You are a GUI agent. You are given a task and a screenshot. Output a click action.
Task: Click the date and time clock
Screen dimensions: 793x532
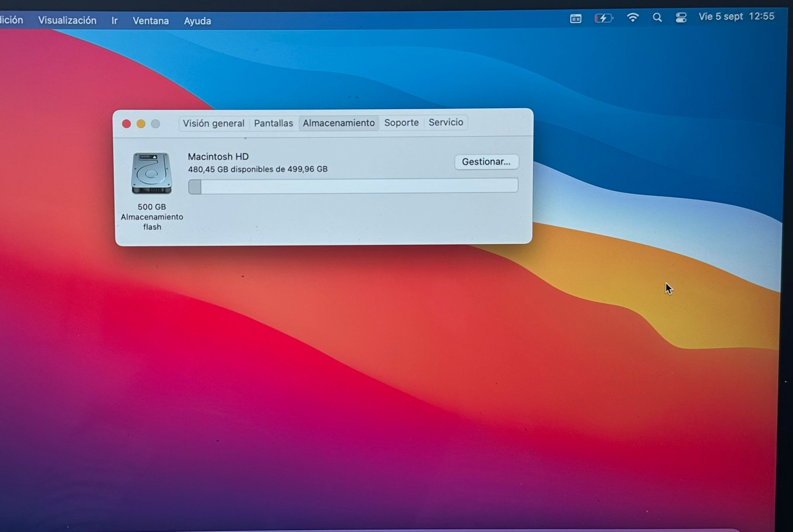coord(736,17)
